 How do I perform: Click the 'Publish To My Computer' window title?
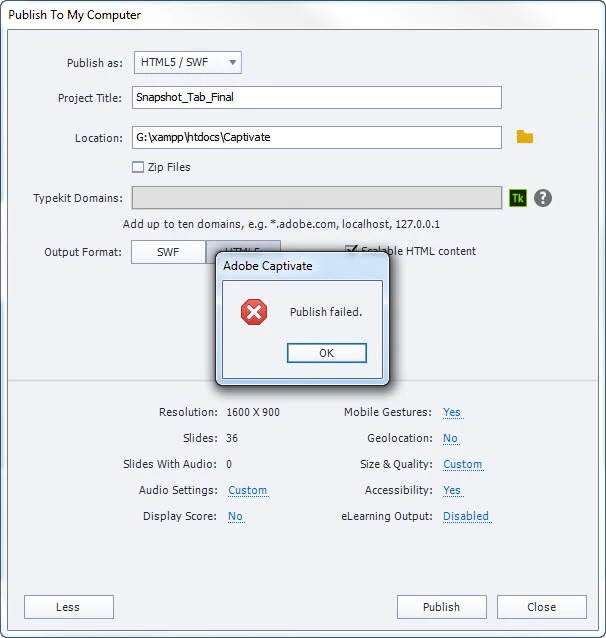74,15
